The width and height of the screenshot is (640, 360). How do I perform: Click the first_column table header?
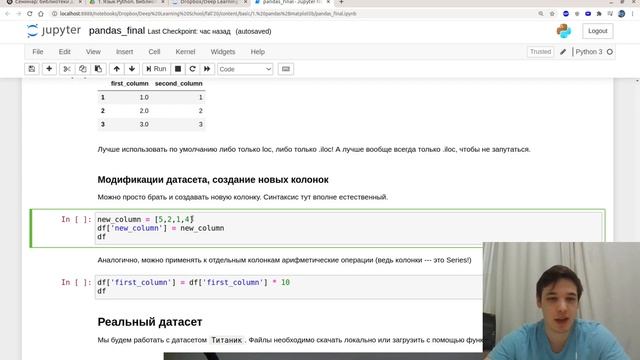click(x=129, y=83)
